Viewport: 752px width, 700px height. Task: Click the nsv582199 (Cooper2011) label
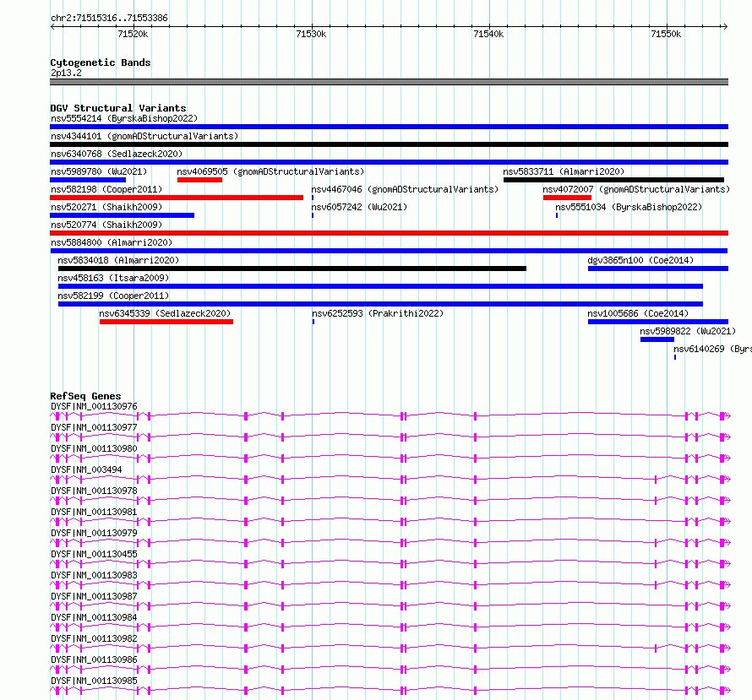click(113, 296)
